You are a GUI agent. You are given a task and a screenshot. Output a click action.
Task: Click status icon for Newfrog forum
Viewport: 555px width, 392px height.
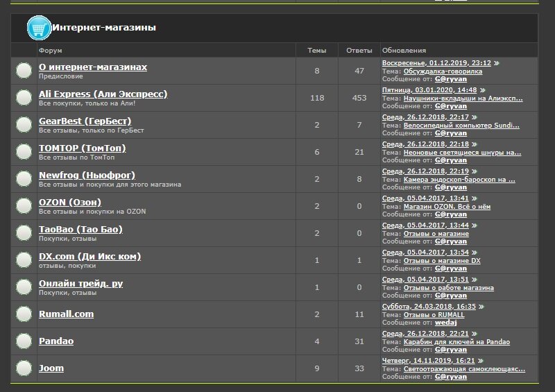click(x=24, y=178)
